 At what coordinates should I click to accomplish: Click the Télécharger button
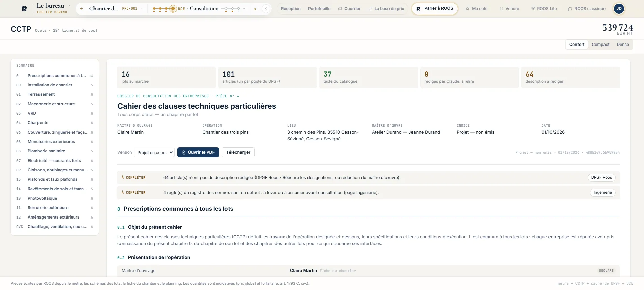point(238,152)
